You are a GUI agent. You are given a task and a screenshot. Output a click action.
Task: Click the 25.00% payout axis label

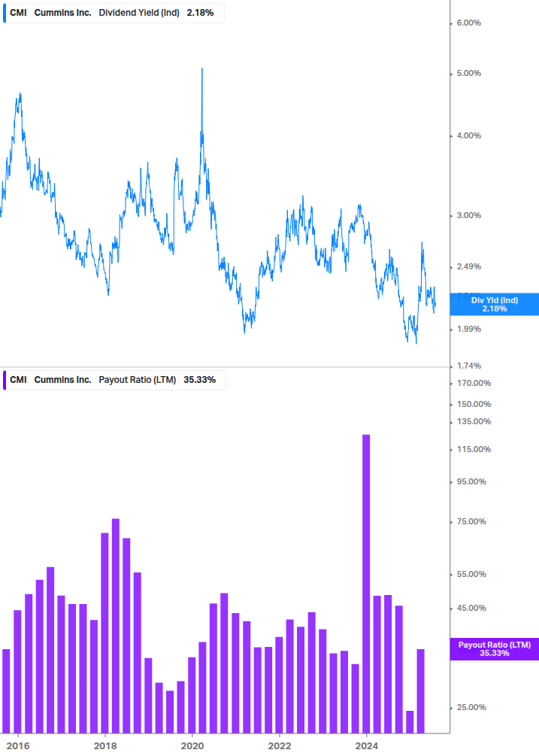click(471, 707)
